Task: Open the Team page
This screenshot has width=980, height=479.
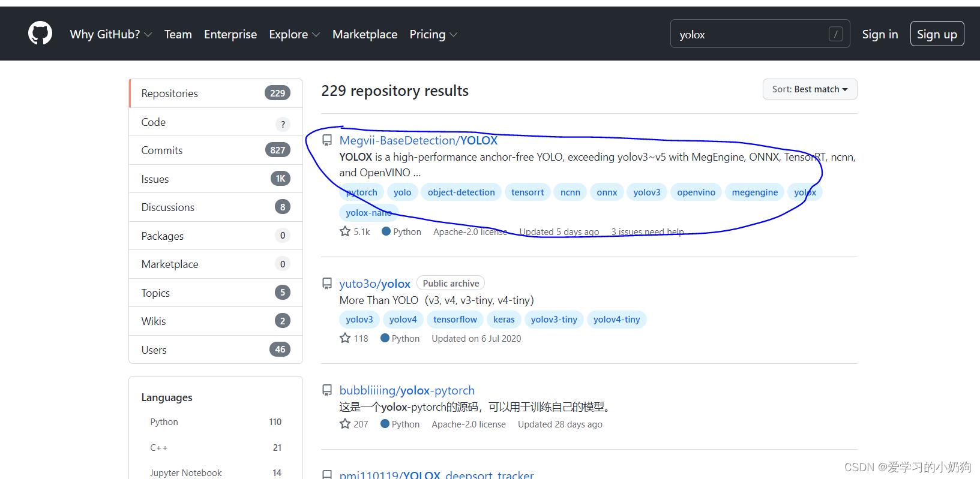Action: coord(178,34)
